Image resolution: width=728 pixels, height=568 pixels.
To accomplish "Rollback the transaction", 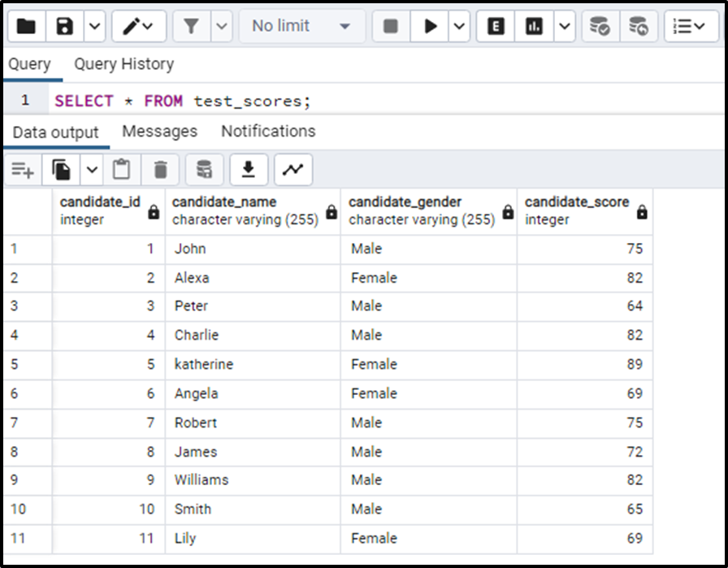I will [x=639, y=25].
